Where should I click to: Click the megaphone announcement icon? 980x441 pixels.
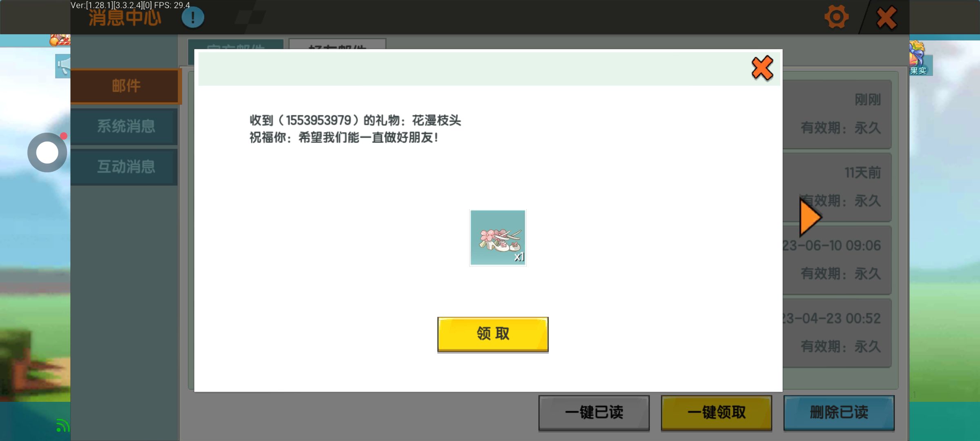click(63, 65)
